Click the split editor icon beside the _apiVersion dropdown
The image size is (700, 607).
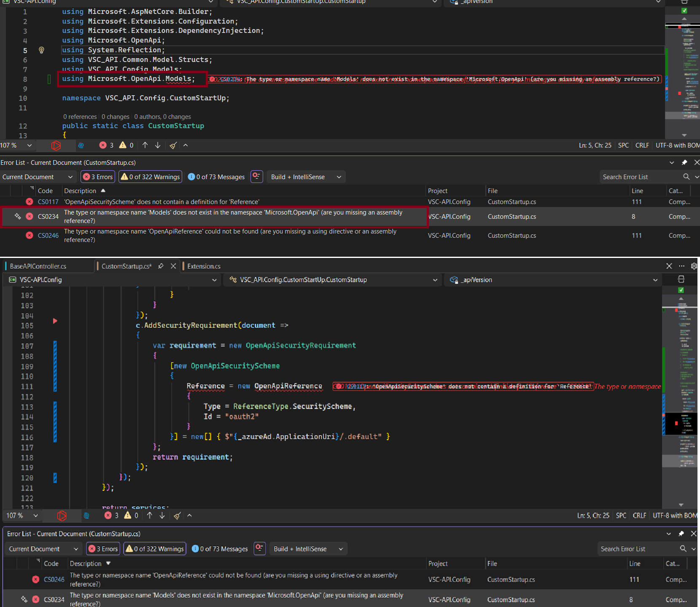[681, 279]
